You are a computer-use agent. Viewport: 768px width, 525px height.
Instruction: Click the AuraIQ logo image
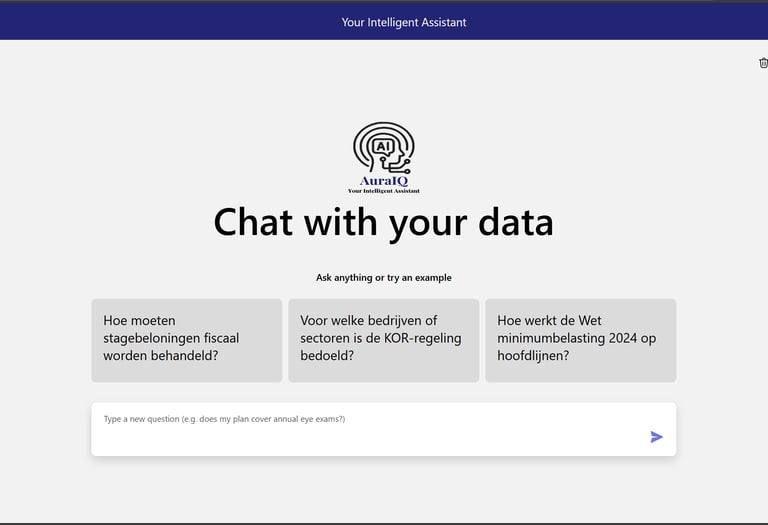point(384,158)
